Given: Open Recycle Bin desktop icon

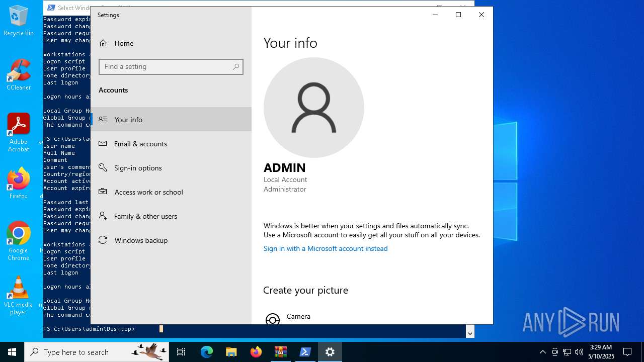Looking at the screenshot, I should pos(19,21).
